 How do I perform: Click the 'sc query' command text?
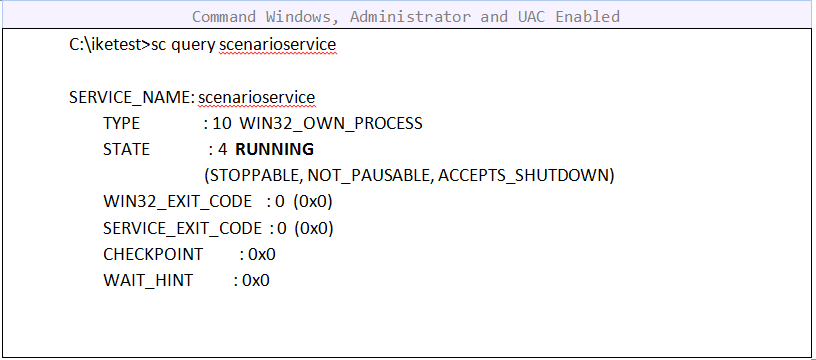(183, 45)
